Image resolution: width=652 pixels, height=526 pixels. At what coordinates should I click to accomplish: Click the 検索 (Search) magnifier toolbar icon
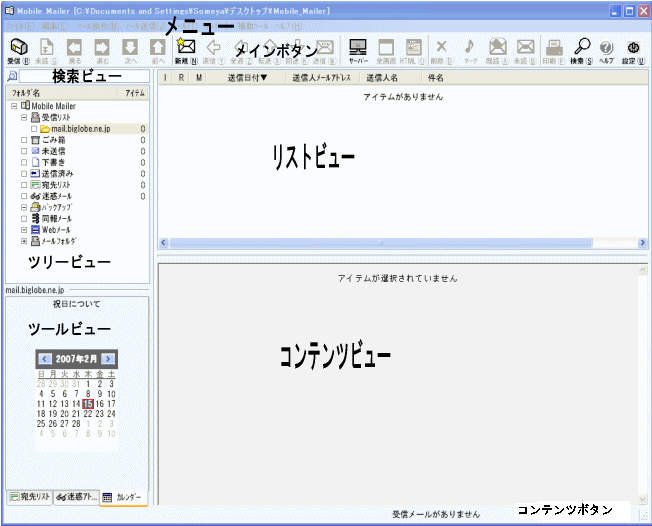tap(582, 48)
